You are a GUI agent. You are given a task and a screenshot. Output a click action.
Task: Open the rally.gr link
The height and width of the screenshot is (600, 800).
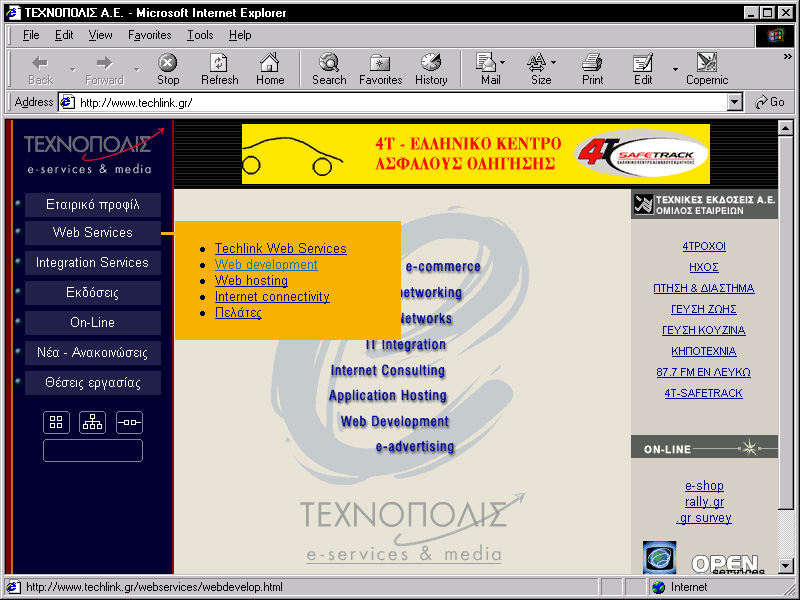coord(704,502)
